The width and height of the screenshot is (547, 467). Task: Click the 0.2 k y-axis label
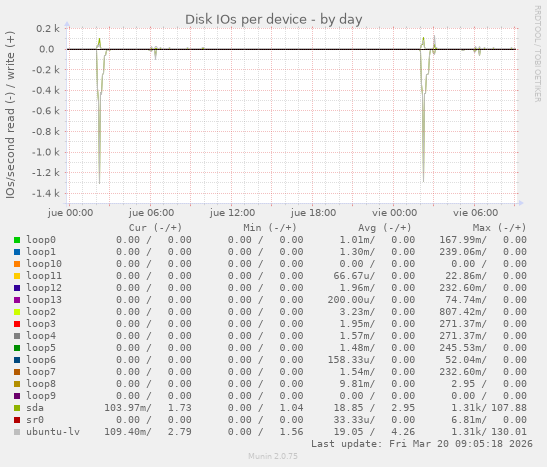[x=48, y=29]
